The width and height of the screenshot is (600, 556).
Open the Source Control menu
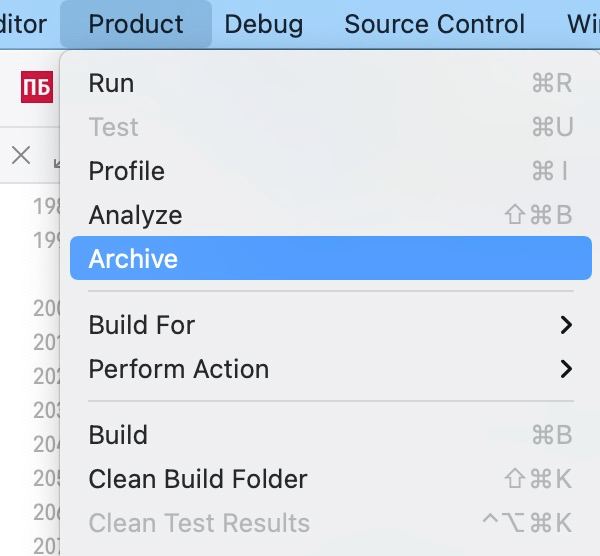[x=434, y=24]
